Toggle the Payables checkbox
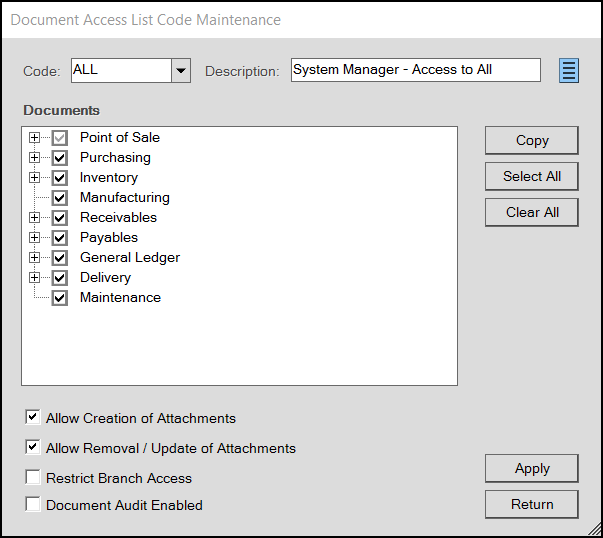This screenshot has height=538, width=603. pyautogui.click(x=60, y=238)
